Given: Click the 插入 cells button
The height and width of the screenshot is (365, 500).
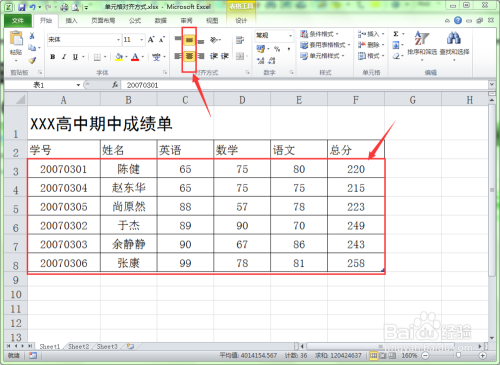Looking at the screenshot, I should pos(371,34).
